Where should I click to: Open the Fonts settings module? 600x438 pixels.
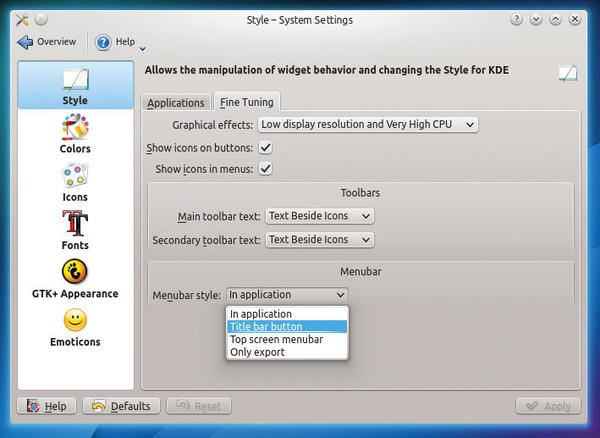[75, 231]
